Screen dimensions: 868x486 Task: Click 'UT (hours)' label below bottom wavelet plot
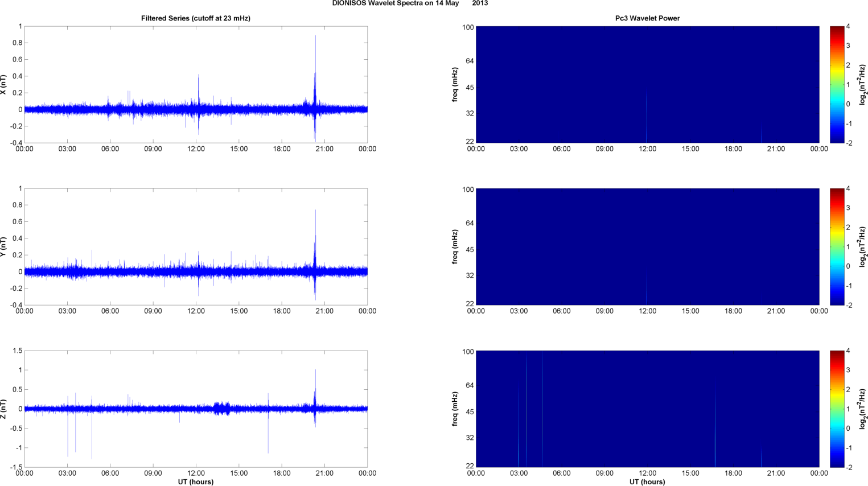647,482
